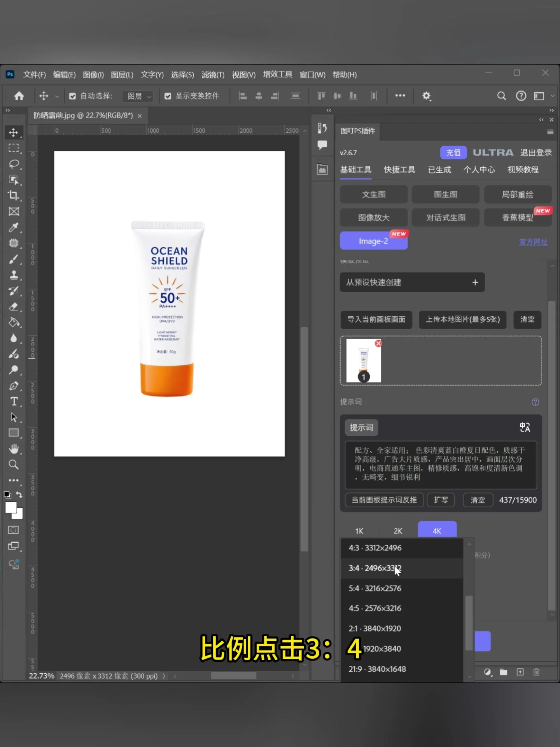
Task: Select the Move tool in toolbox
Action: pyautogui.click(x=14, y=132)
